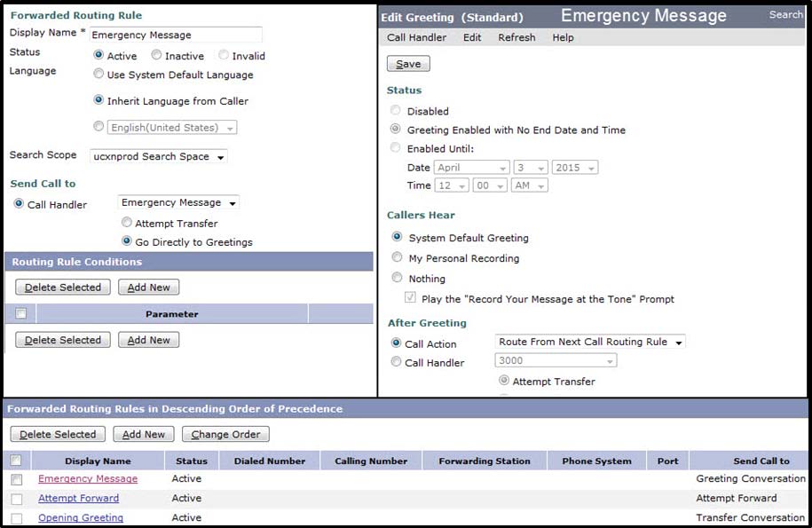The width and height of the screenshot is (812, 528).
Task: Click the Send Call to column header
Action: point(749,461)
